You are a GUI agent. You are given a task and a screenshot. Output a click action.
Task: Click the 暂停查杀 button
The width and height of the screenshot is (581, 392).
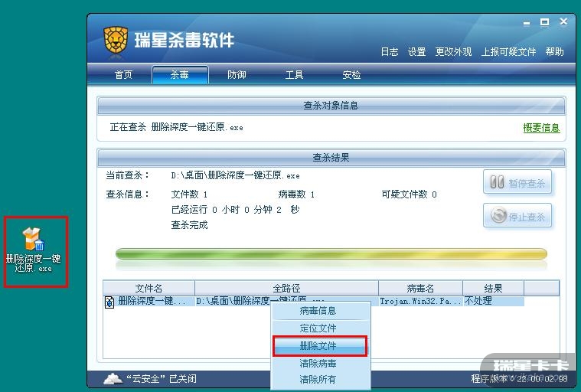pos(517,182)
